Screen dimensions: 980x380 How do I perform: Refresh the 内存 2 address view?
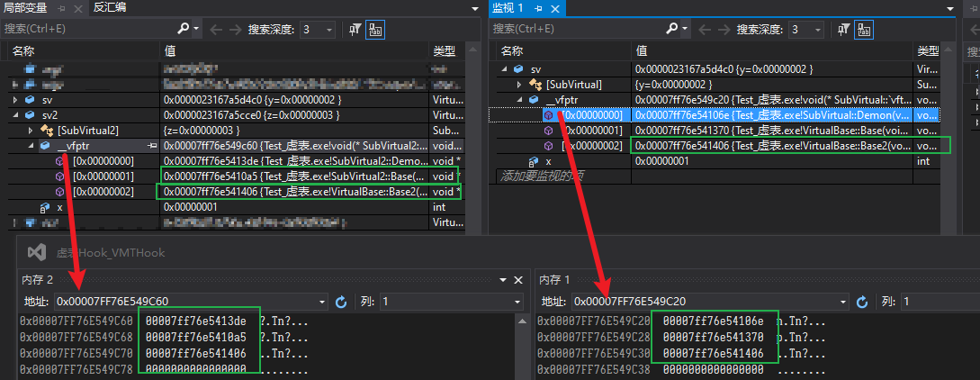(x=341, y=302)
